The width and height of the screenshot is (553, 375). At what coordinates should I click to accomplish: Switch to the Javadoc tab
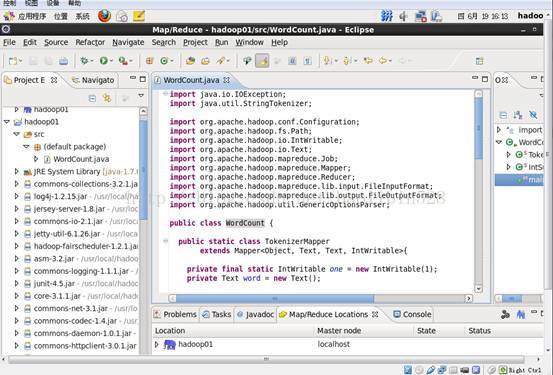[x=256, y=314]
